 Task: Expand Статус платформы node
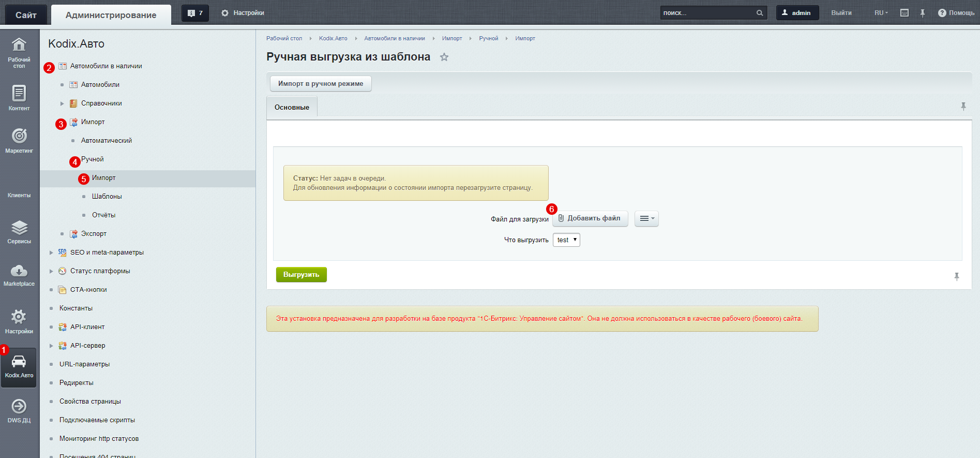coord(51,271)
